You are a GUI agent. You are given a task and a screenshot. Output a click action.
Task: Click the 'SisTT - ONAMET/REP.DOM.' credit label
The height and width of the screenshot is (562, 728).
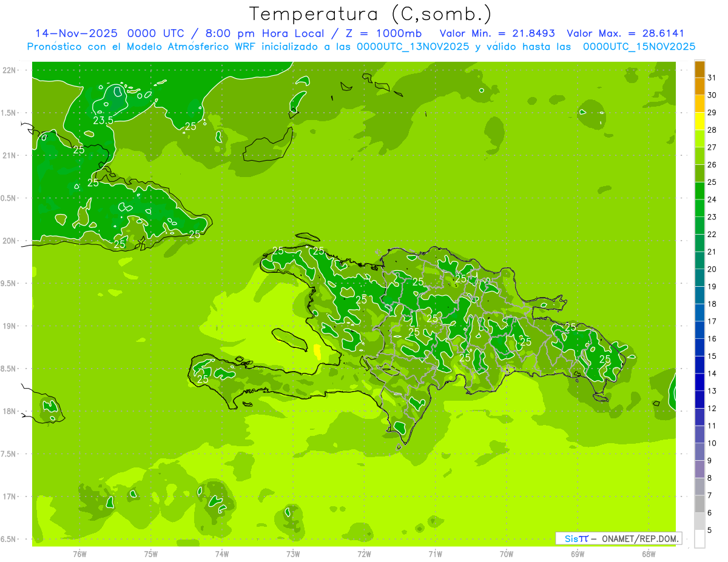[618, 538]
